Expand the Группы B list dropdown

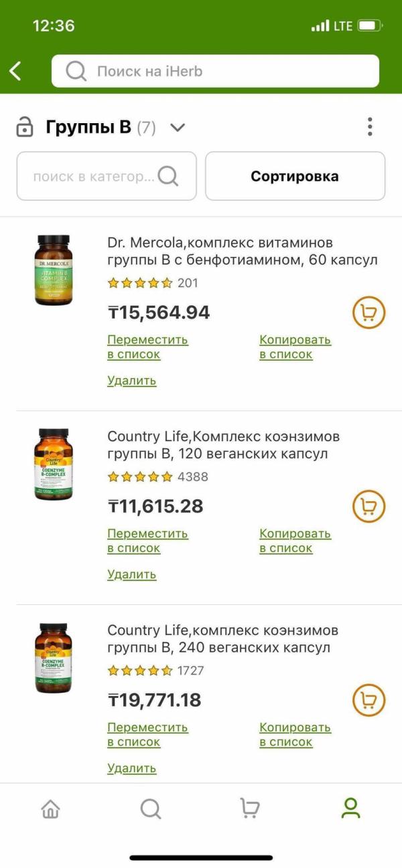(x=178, y=127)
